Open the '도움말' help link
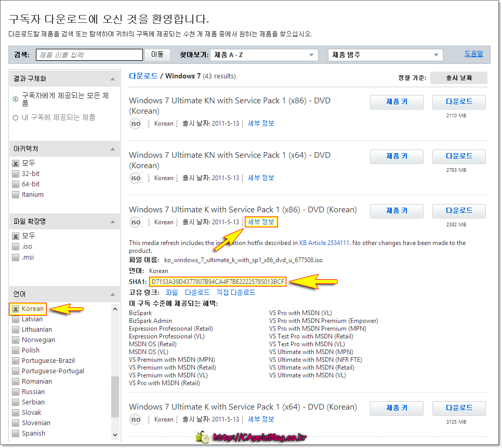502x448 pixels. click(474, 54)
